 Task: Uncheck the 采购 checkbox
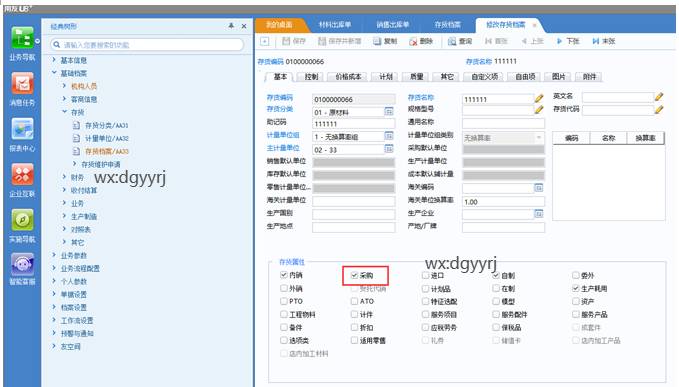point(354,275)
